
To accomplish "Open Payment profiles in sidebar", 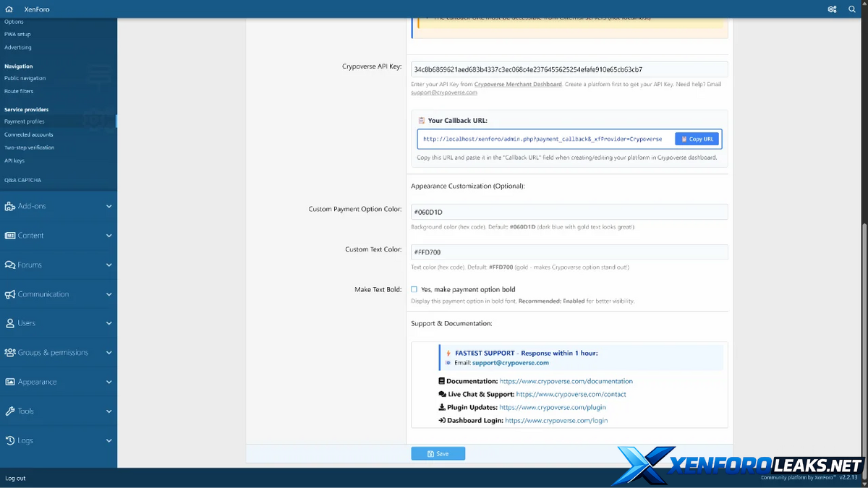I will coord(25,121).
